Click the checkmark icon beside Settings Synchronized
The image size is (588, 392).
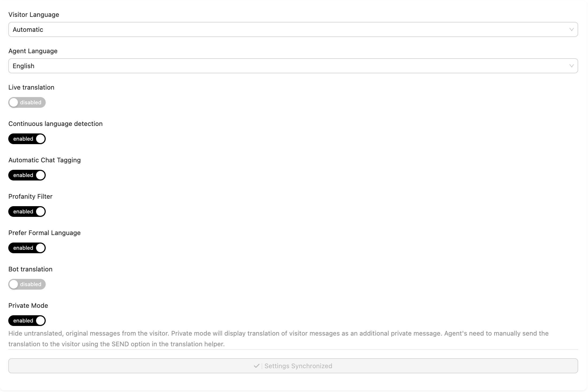tap(257, 366)
